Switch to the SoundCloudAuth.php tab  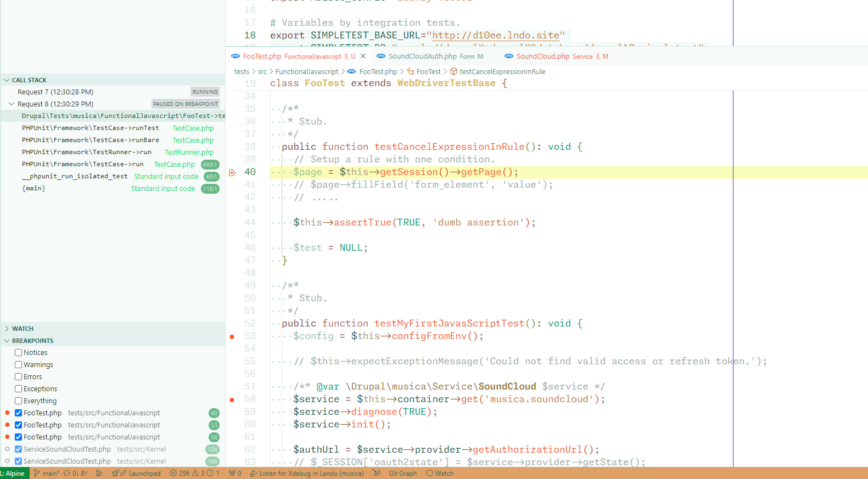[435, 57]
